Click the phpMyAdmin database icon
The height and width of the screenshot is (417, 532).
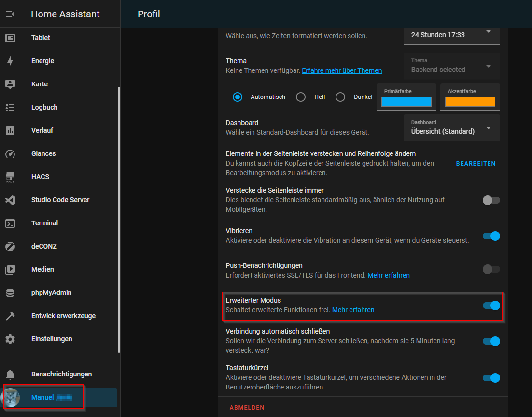coord(10,292)
